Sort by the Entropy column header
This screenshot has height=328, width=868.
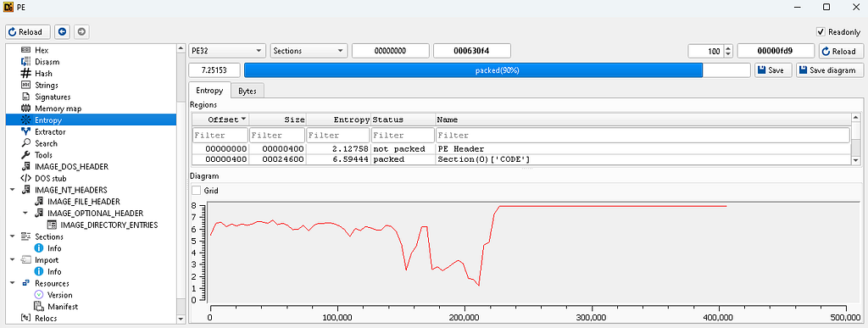[338, 120]
